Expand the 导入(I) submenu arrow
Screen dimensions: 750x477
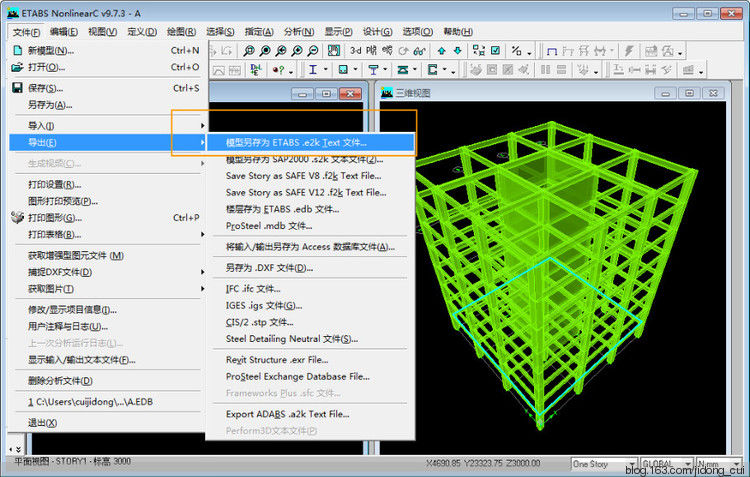click(202, 125)
